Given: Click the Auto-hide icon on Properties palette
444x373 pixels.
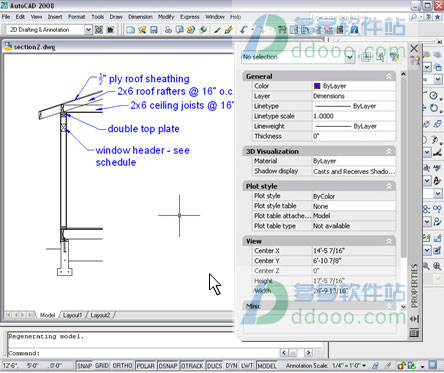Looking at the screenshot, I should [414, 319].
